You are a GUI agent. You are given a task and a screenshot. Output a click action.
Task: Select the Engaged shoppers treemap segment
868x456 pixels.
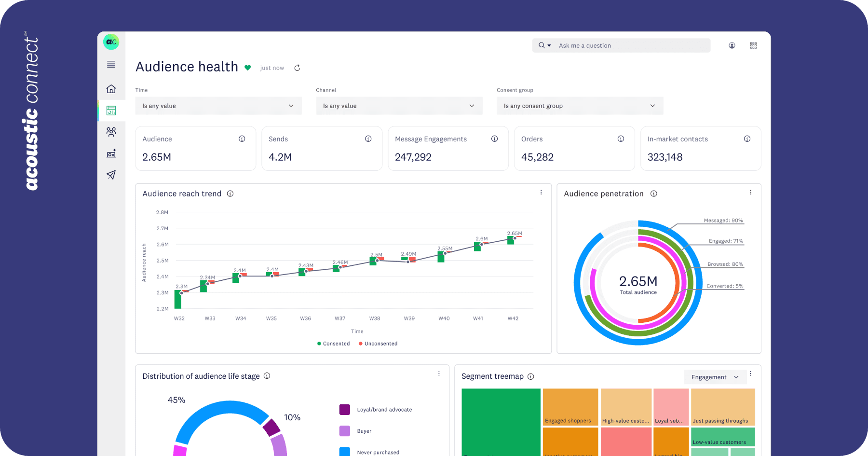(570, 407)
